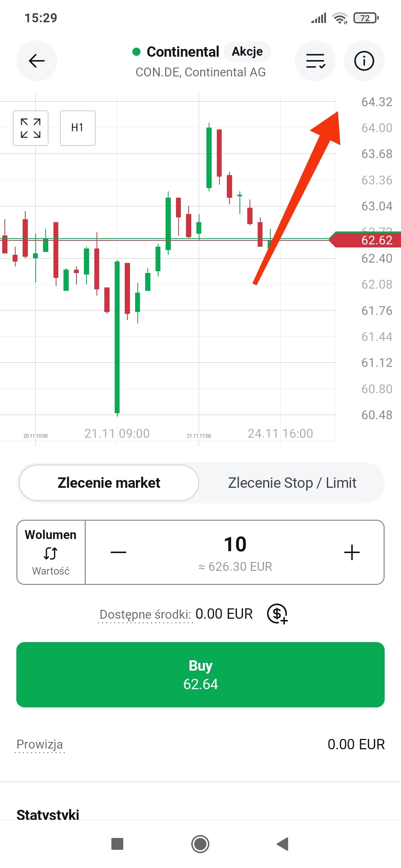Select the Zlecenie market tab
Viewport: 401px width, 868px height.
point(109,483)
